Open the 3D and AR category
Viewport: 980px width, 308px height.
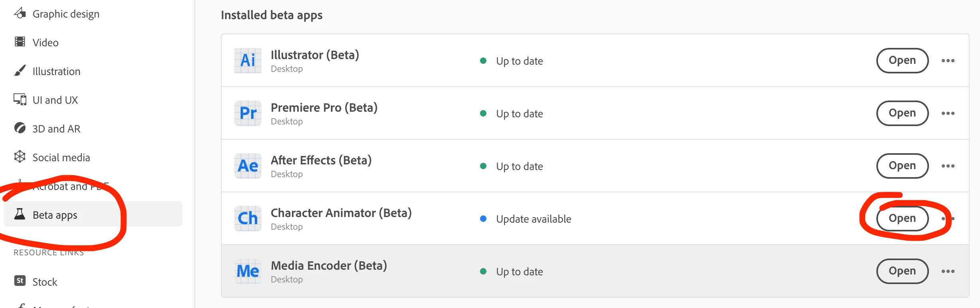56,129
